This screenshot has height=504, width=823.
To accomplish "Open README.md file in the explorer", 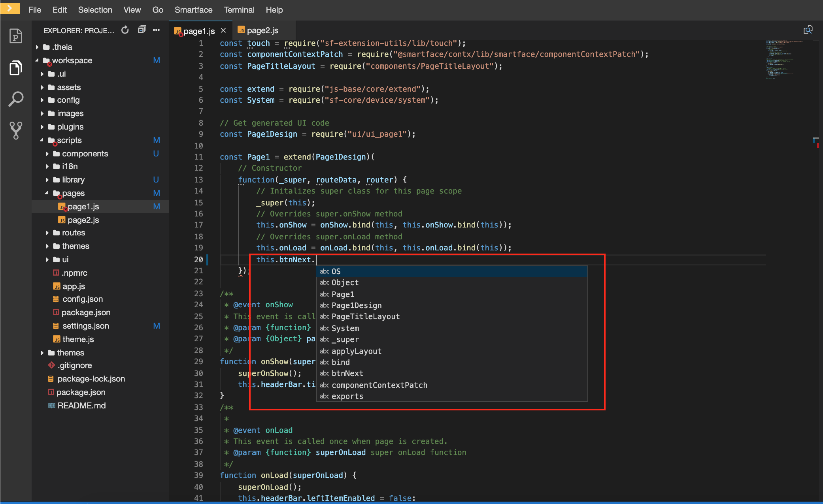I will pos(81,406).
